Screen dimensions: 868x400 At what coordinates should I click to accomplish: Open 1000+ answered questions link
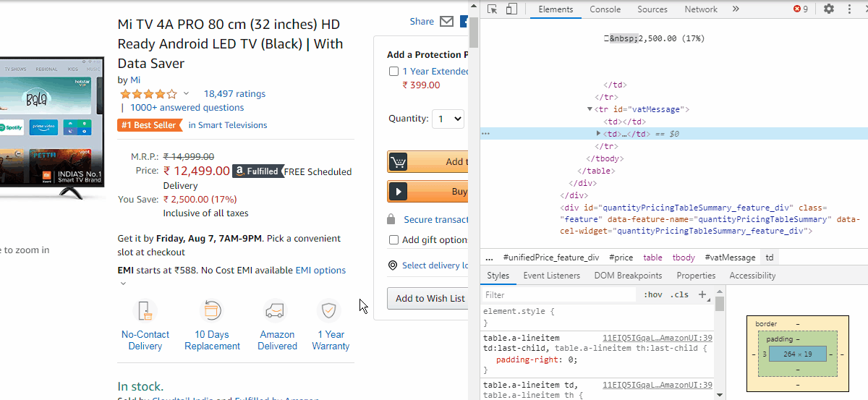(x=187, y=108)
